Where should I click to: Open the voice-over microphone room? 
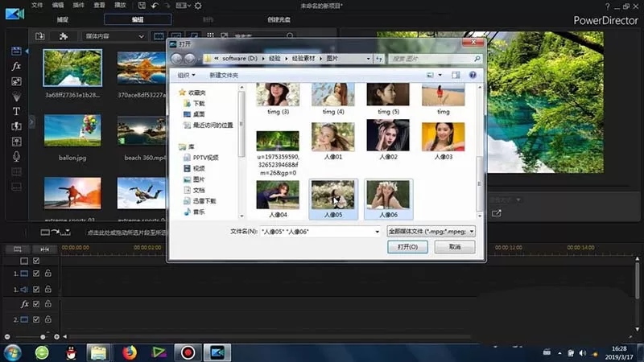pyautogui.click(x=16, y=156)
